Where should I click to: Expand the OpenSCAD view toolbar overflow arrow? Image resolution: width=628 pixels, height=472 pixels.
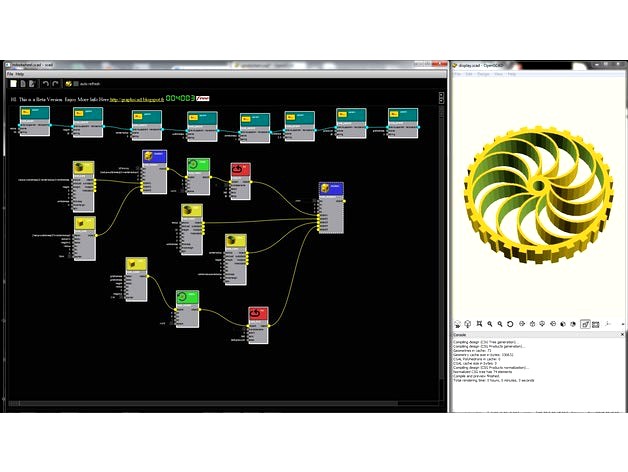click(622, 324)
